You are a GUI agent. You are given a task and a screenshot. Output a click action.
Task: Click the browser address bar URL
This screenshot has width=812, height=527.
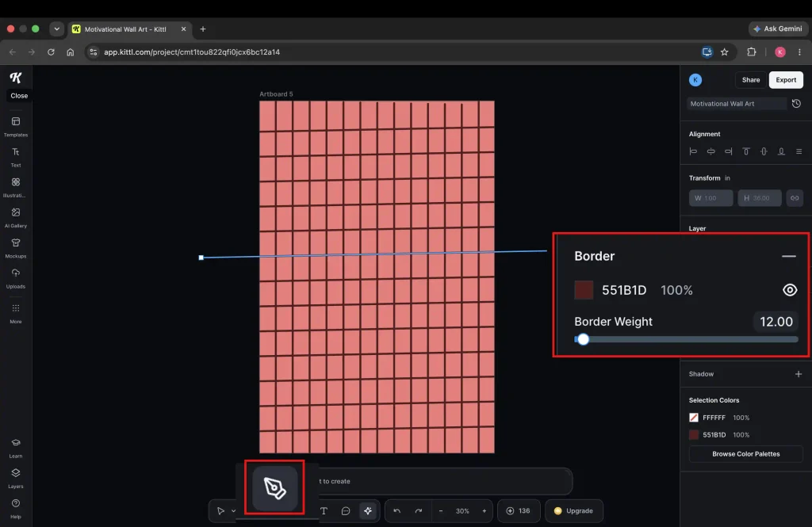192,52
